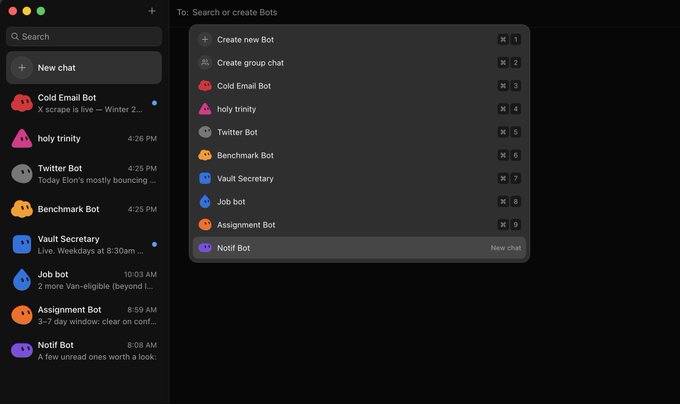This screenshot has width=680, height=404.
Task: Click 'X scrape is live' message preview
Action: [90, 110]
